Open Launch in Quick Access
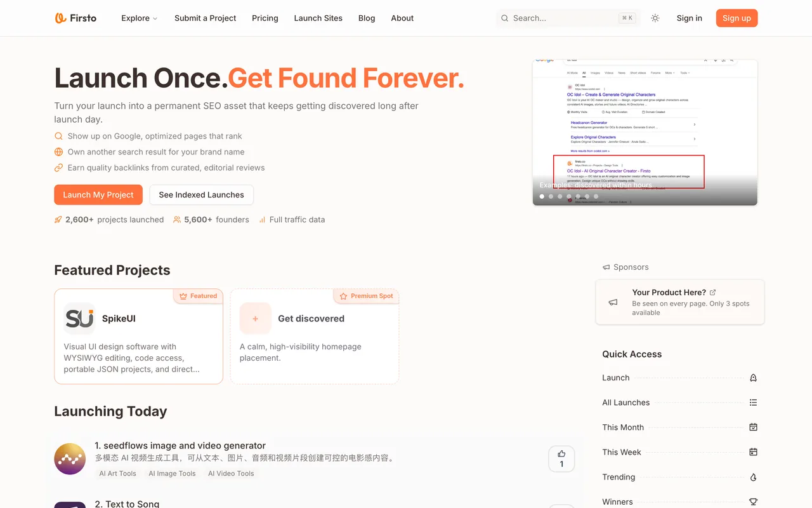 coord(616,378)
